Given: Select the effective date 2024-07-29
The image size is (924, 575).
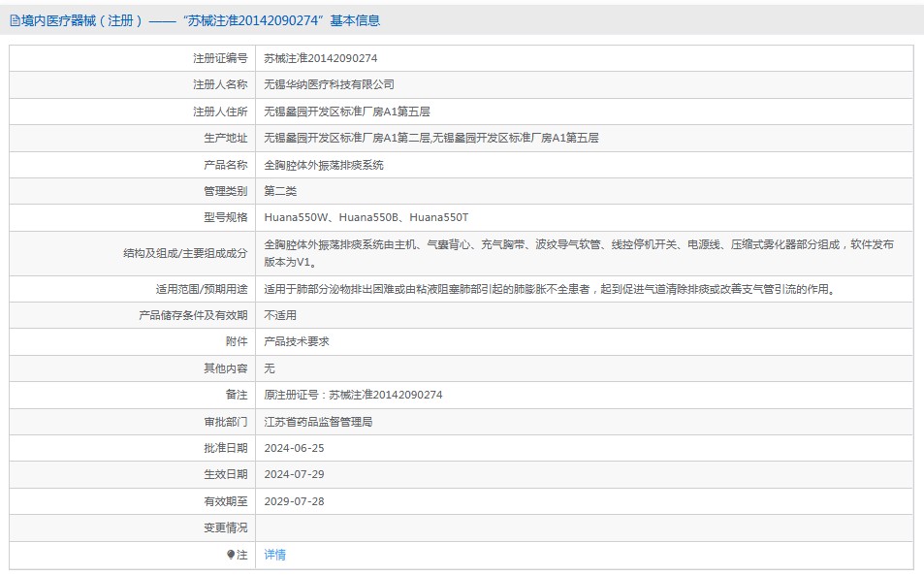Looking at the screenshot, I should (294, 474).
